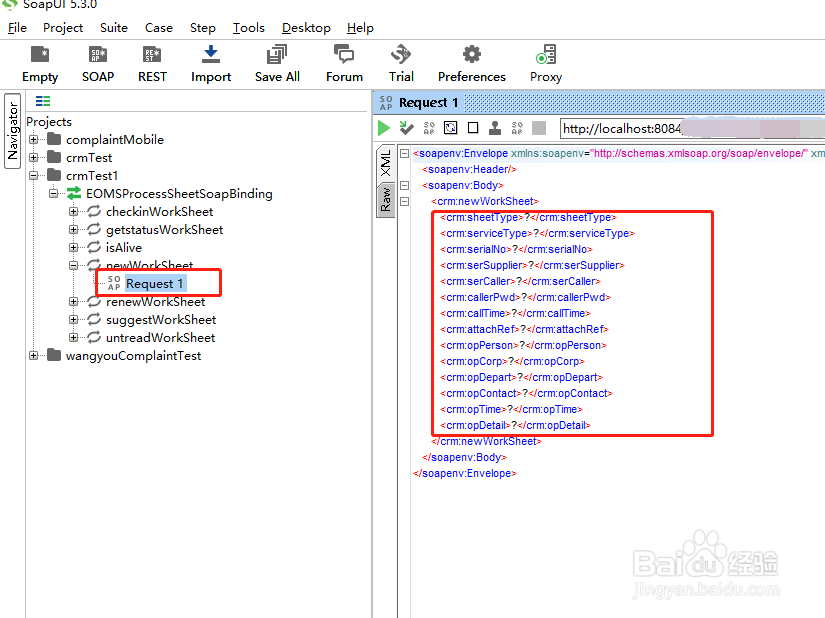Collapse the crmTest1 project
This screenshot has width=825, height=618.
coord(34,175)
